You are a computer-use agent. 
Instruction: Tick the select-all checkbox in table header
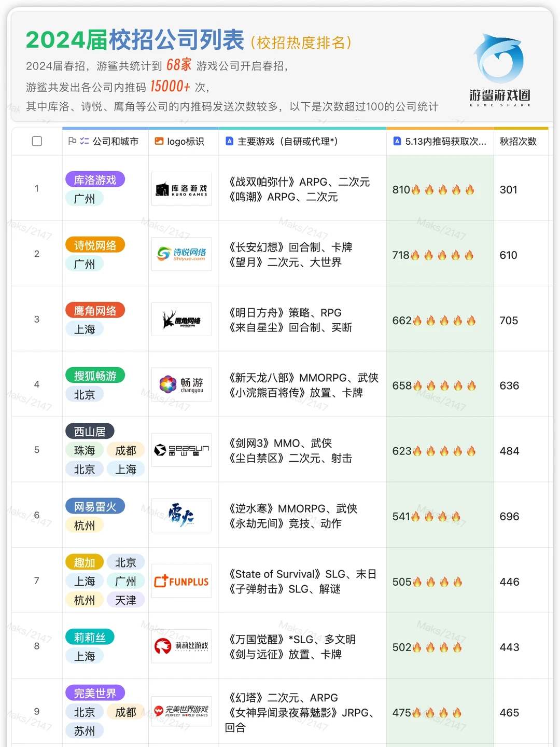37,141
